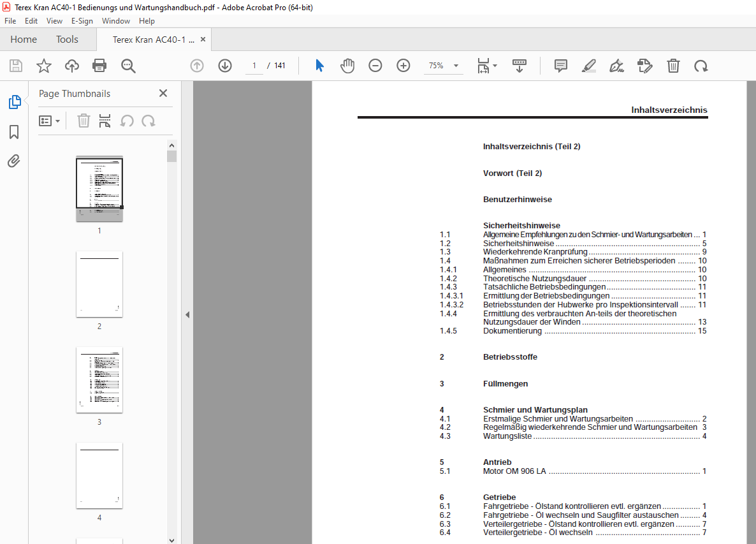Rotate counterclockwise in thumbnails panel
Screen dimensions: 756x544
tap(127, 121)
